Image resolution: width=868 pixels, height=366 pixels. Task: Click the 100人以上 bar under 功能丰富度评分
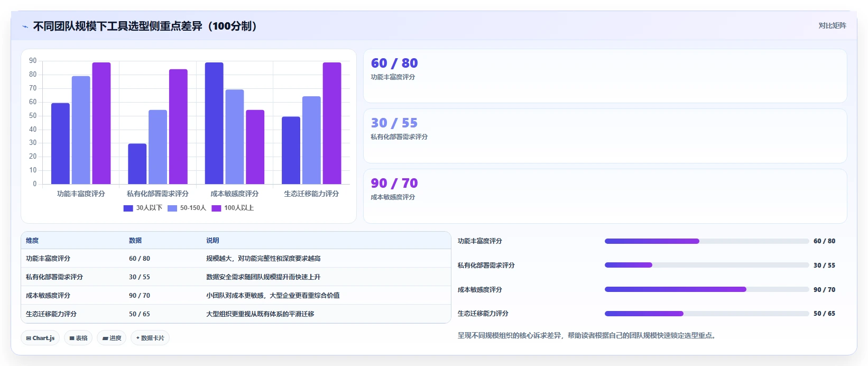[x=101, y=123]
